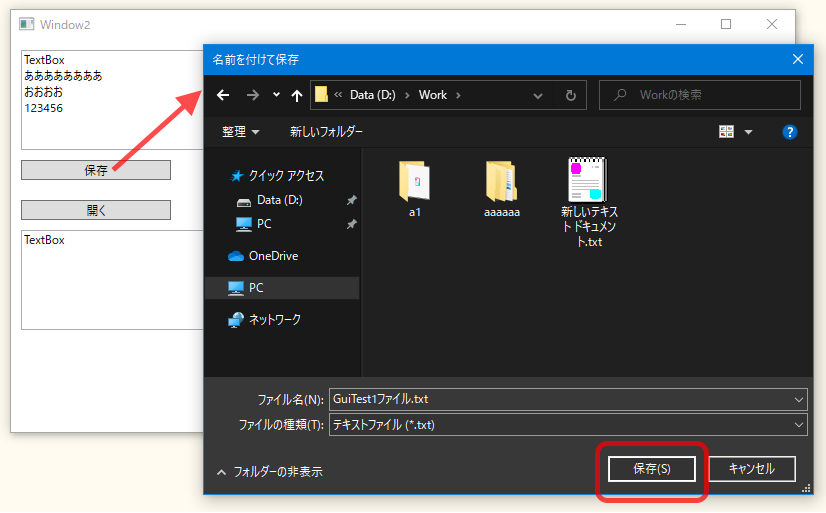Viewport: 826px width, 513px height.
Task: Click the 保存(S) button in the dialog
Action: pyautogui.click(x=652, y=469)
